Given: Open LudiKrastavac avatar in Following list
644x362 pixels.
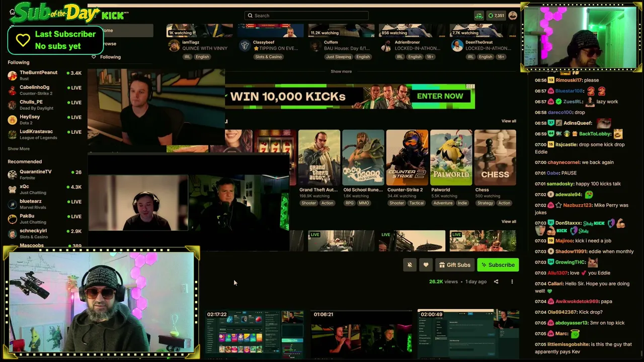Looking at the screenshot, I should (12, 134).
